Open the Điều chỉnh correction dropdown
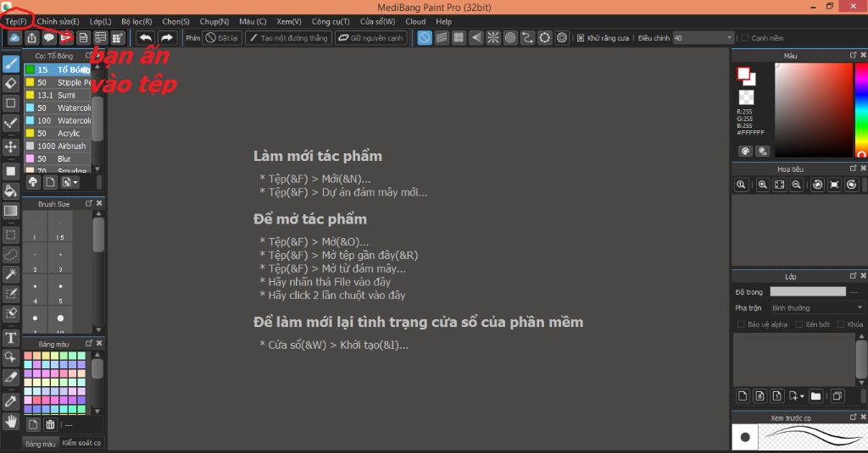This screenshot has height=453, width=868. point(703,38)
